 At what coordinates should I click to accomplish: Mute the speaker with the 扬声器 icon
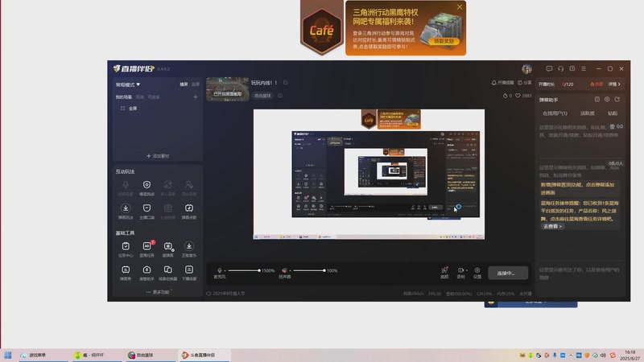click(284, 270)
